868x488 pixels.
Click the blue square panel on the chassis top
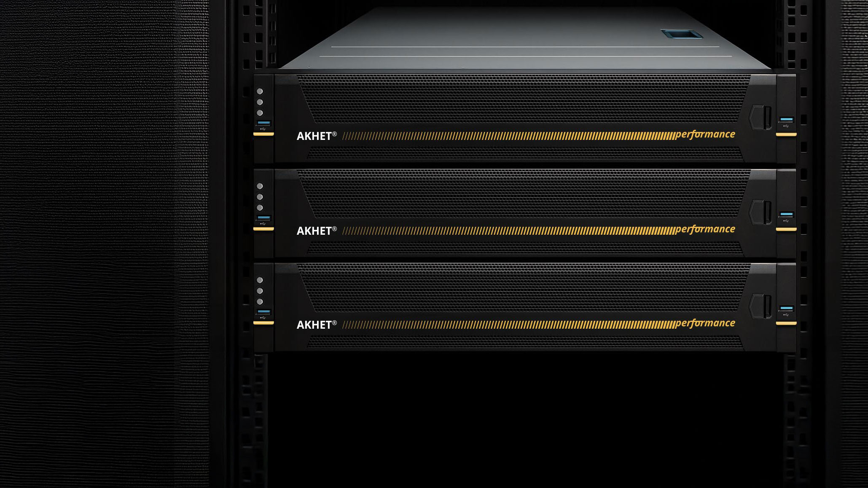(x=681, y=34)
